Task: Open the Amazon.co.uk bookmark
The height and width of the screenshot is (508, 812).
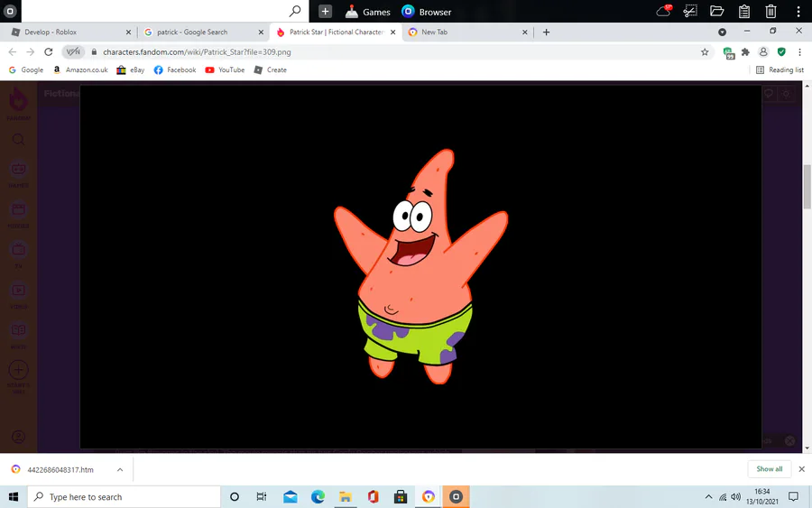Action: (80, 69)
